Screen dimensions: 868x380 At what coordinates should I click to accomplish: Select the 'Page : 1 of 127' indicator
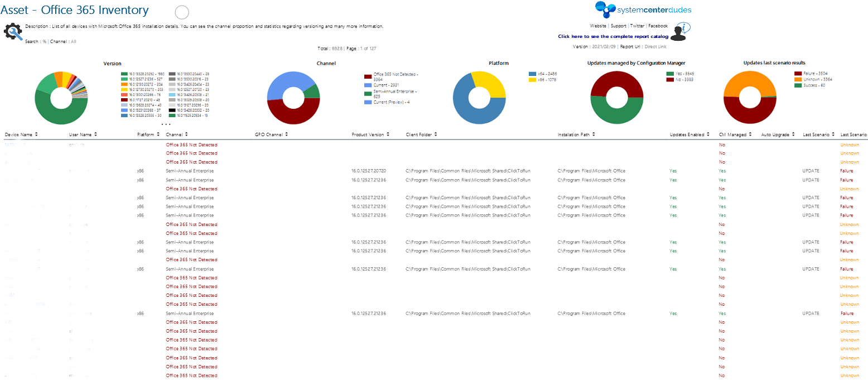pos(361,49)
